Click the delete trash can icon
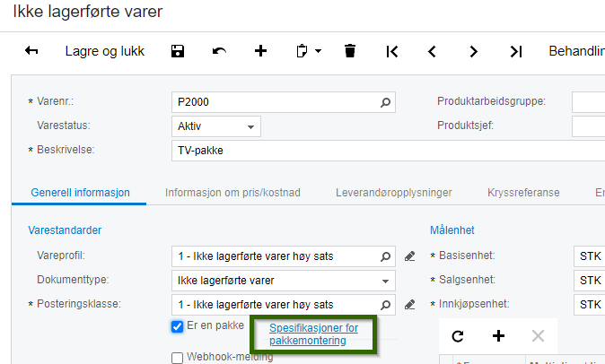The image size is (605, 364). point(350,51)
